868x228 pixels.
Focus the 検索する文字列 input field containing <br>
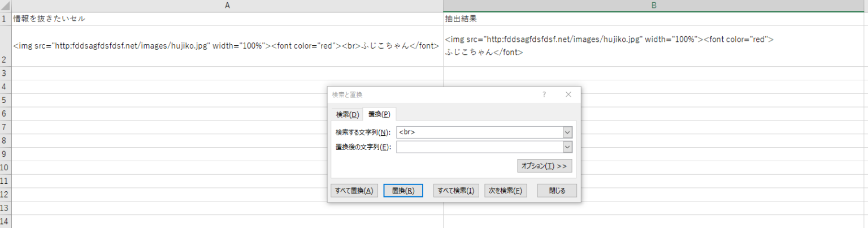click(480, 132)
